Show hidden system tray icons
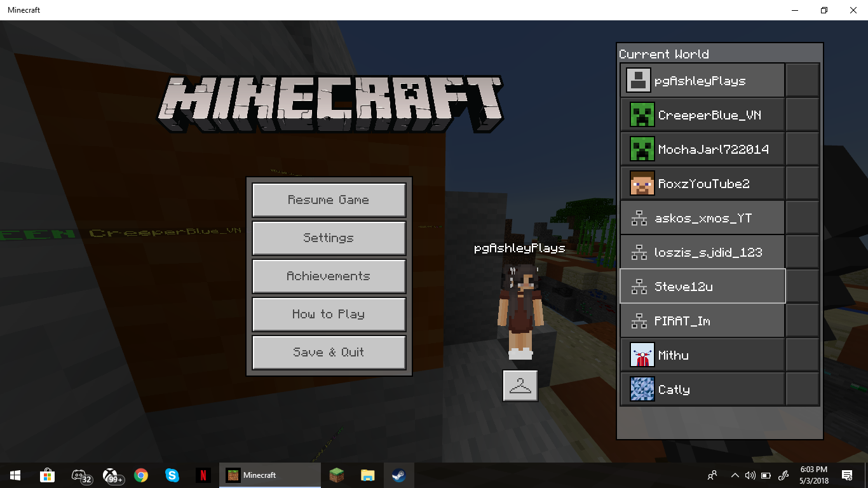The image size is (868, 488). pyautogui.click(x=735, y=475)
